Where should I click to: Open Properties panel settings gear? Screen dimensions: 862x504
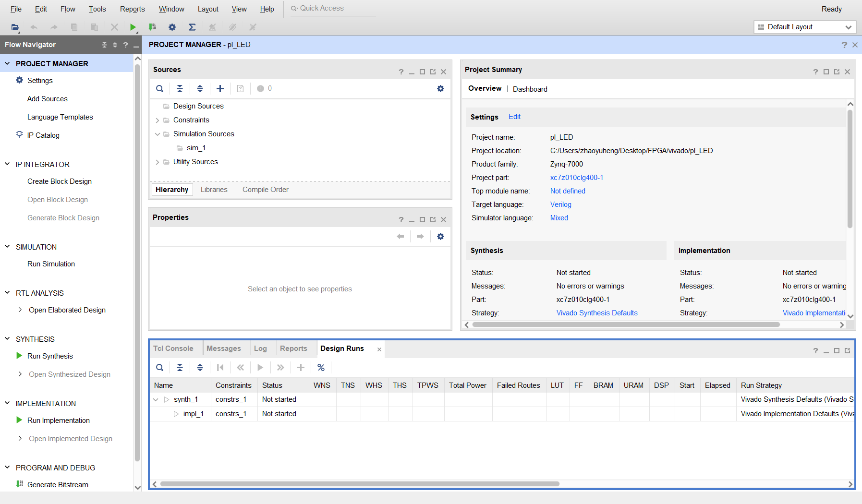tap(440, 236)
